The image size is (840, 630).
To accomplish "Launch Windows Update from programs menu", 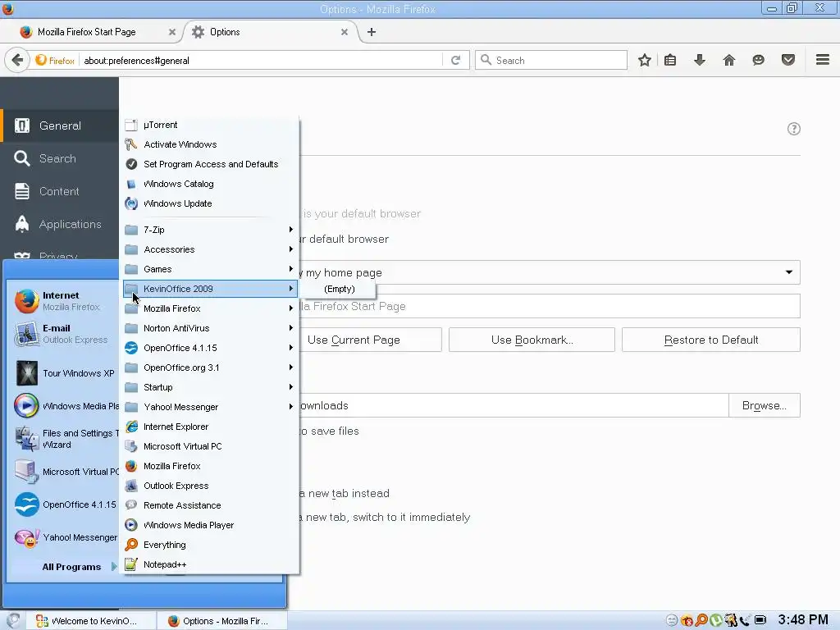I will coord(210,203).
